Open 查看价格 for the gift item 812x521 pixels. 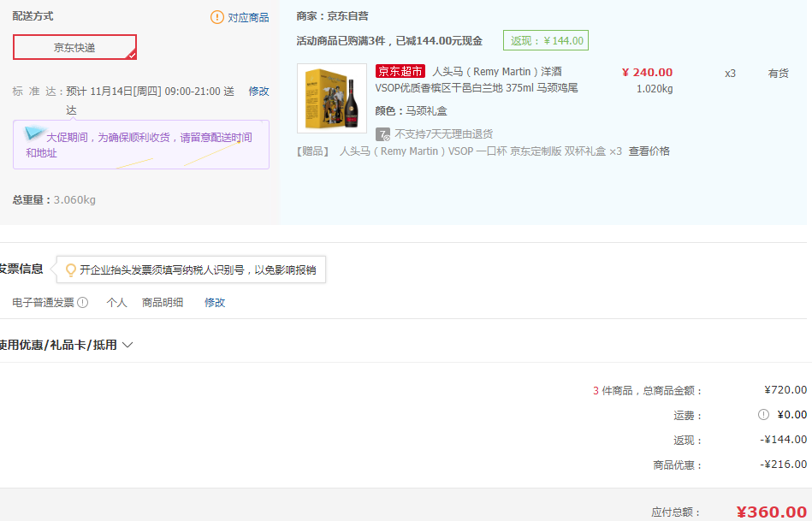[x=649, y=151]
